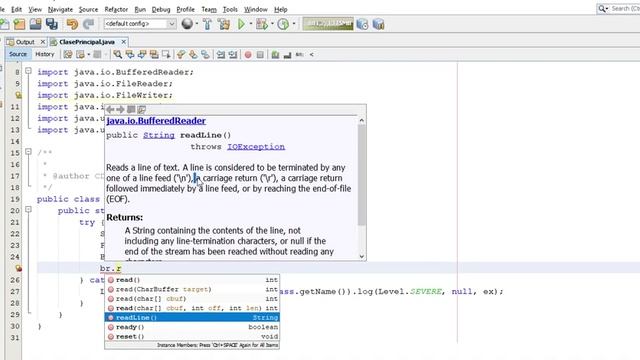
Task: Open the String return type link
Action: coord(159,135)
